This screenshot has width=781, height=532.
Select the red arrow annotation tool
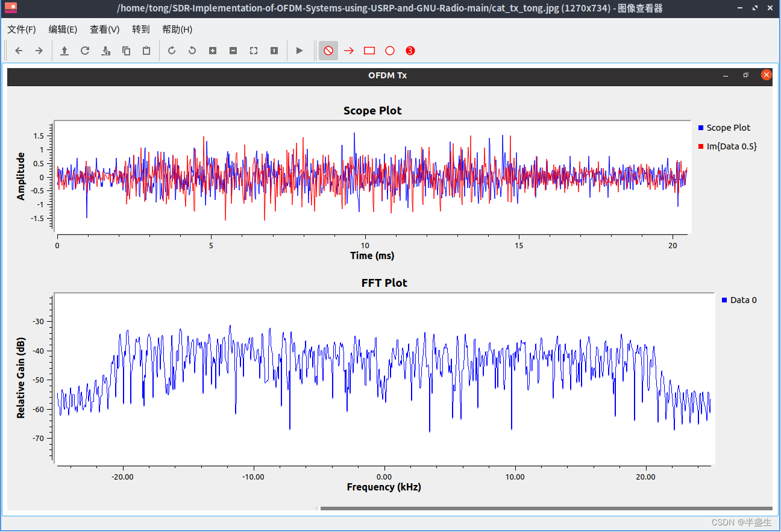tap(349, 51)
